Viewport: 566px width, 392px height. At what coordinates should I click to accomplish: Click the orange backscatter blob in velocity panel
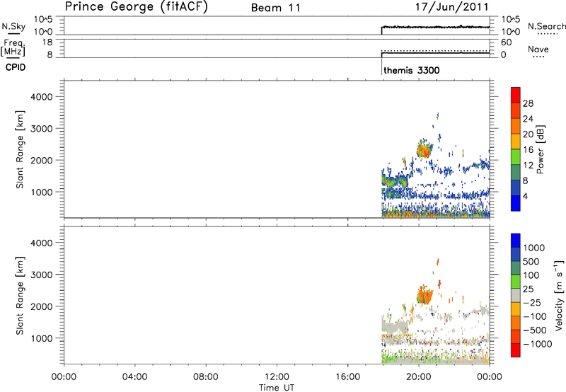425,296
